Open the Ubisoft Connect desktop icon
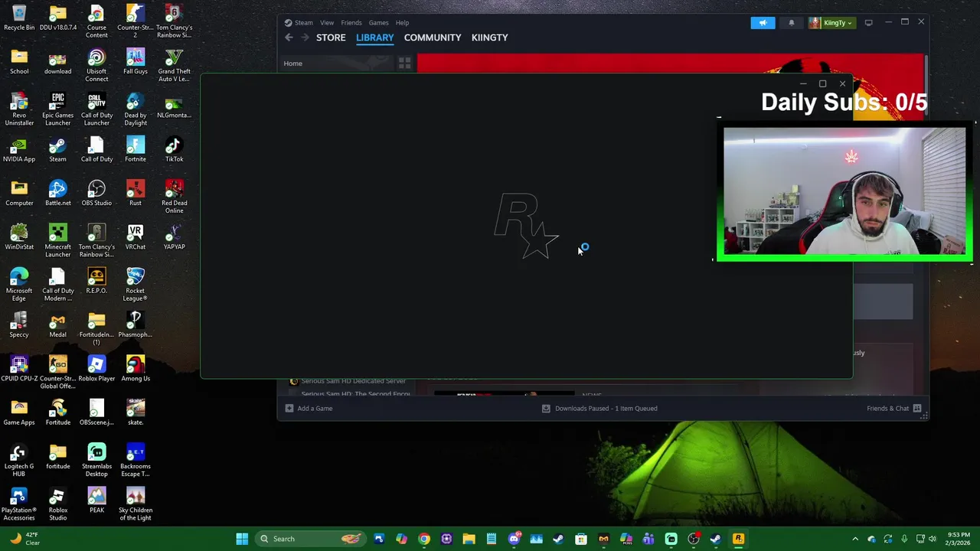980x551 pixels. (96, 65)
